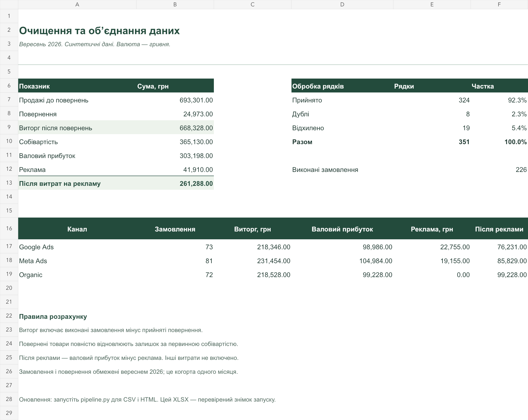Select row 13 header
The image size is (528, 420).
click(x=9, y=183)
